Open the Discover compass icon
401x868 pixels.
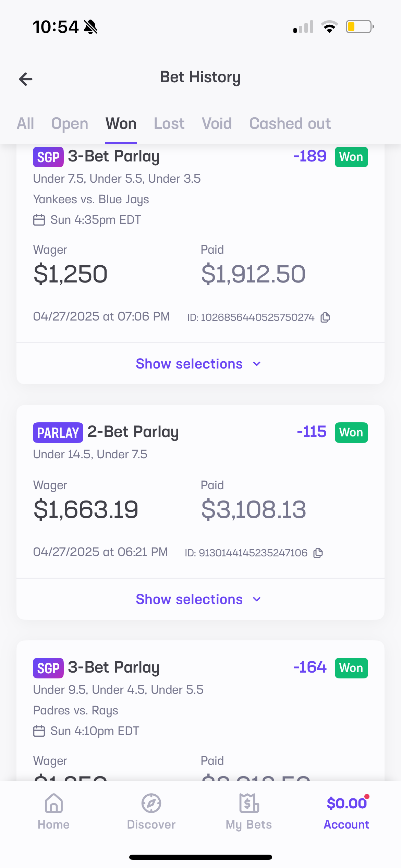[x=151, y=803]
